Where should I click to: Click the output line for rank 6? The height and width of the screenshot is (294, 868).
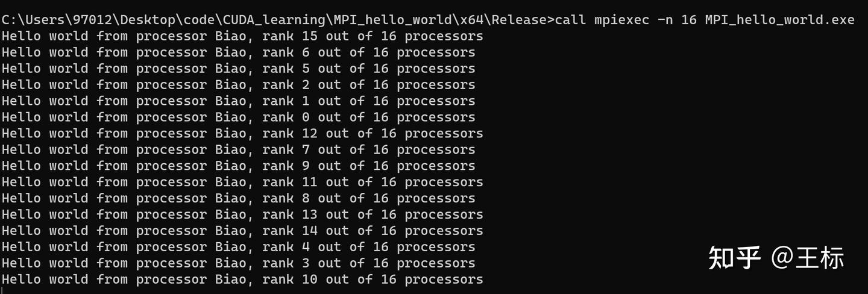click(x=238, y=52)
